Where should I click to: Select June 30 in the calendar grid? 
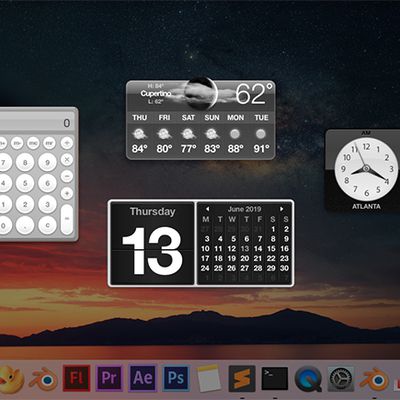284,268
